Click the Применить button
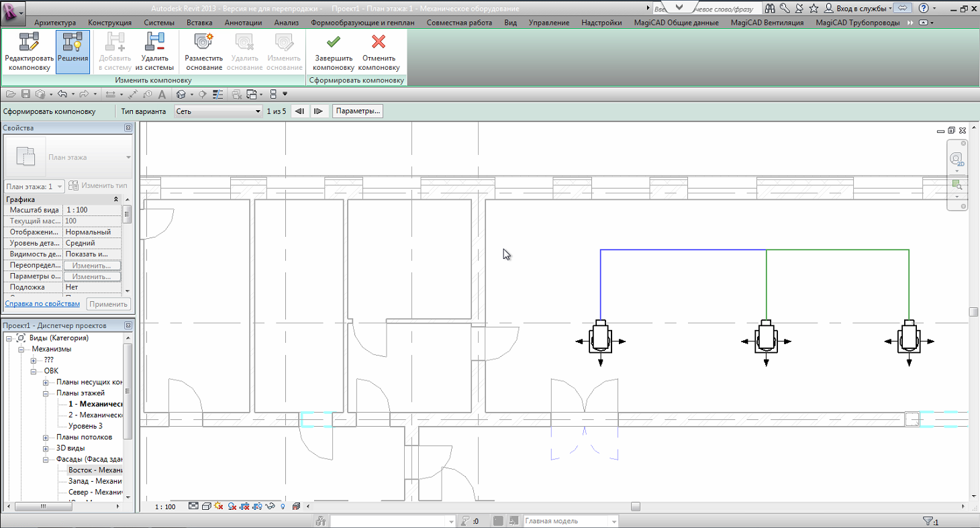 coord(109,304)
